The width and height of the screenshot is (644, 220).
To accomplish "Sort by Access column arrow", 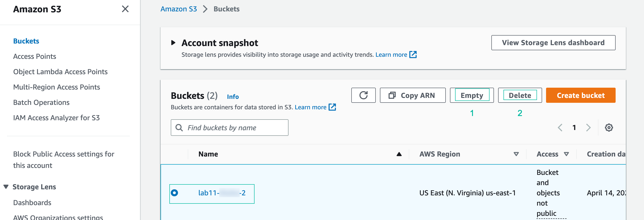I will [x=566, y=154].
